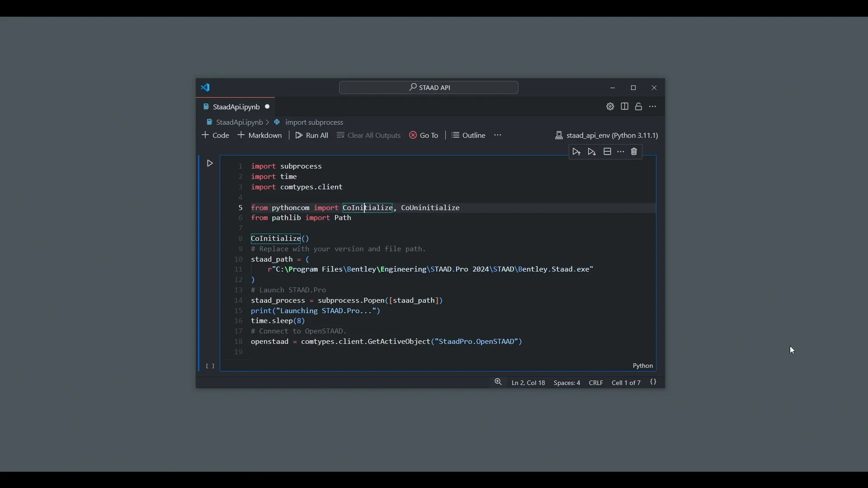Screen dimensions: 868x488
Task: Execute current cell and below
Action: point(592,152)
